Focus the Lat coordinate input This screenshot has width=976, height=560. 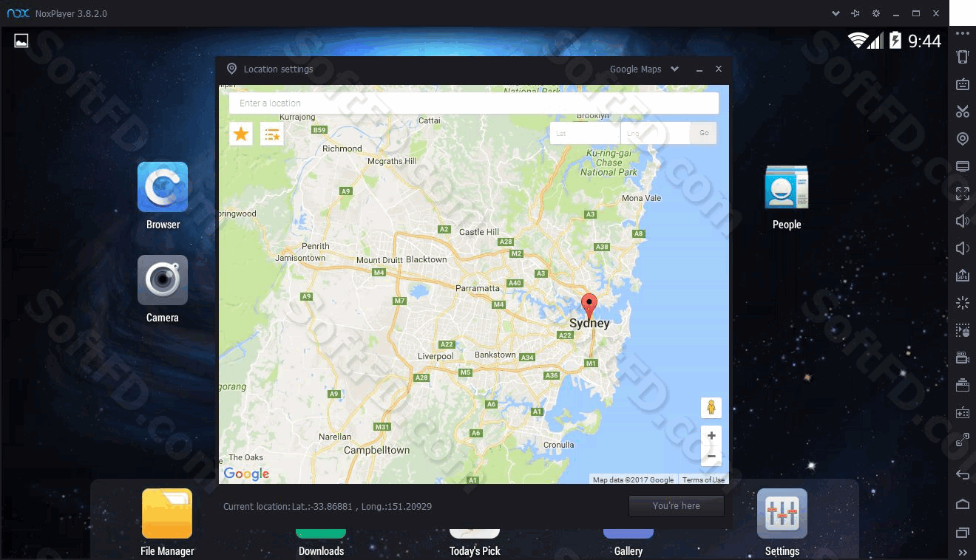[x=585, y=133]
